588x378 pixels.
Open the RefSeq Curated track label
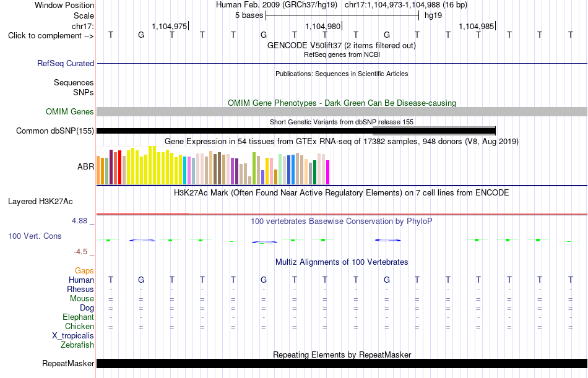[65, 63]
